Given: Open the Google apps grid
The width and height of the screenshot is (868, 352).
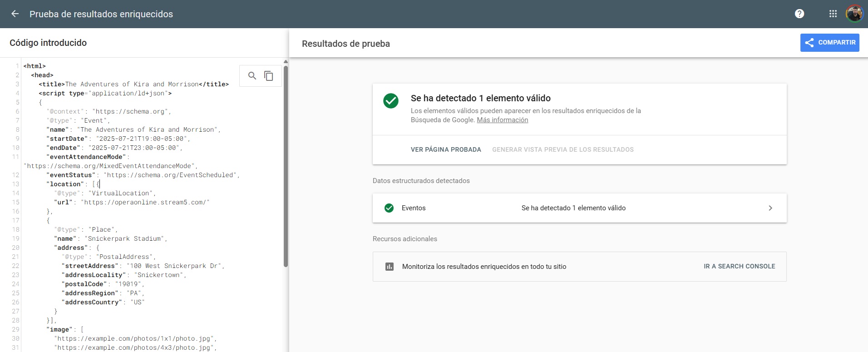Looking at the screenshot, I should (833, 14).
